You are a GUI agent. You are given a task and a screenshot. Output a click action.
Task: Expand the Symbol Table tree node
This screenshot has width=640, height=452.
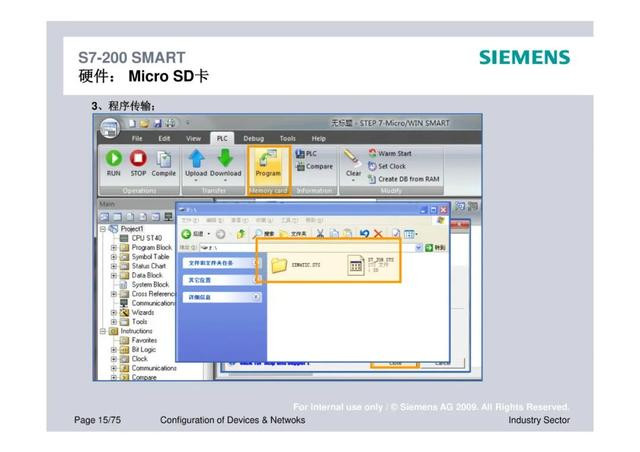pos(114,257)
